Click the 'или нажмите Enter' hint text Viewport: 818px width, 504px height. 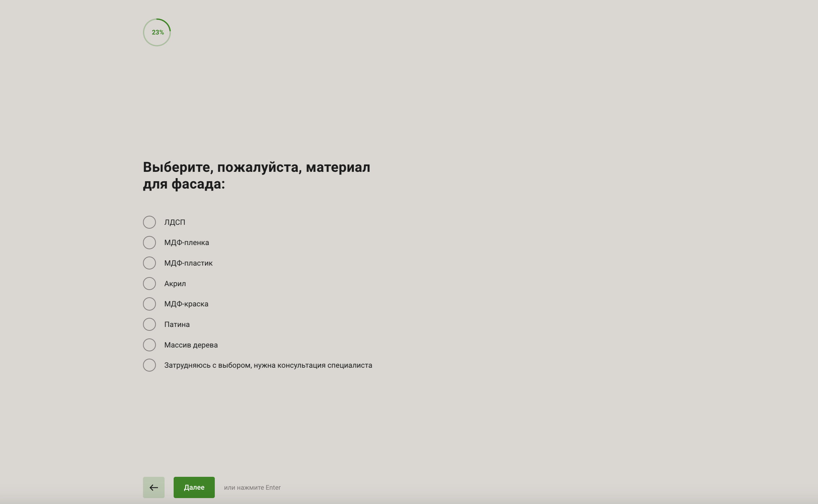pyautogui.click(x=252, y=488)
